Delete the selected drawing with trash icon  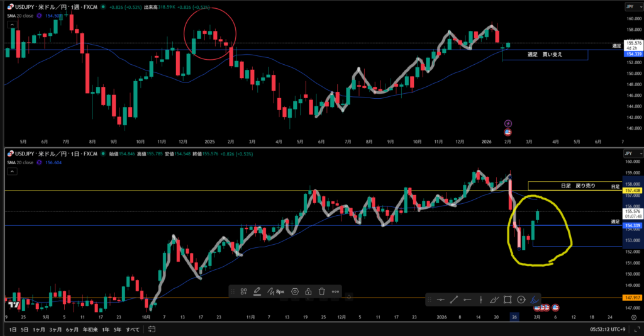point(321,291)
